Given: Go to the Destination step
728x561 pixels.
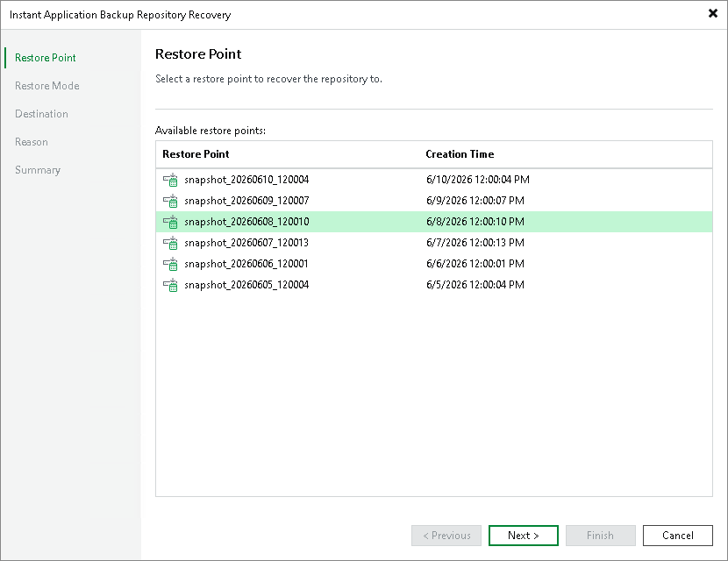Looking at the screenshot, I should tap(41, 114).
